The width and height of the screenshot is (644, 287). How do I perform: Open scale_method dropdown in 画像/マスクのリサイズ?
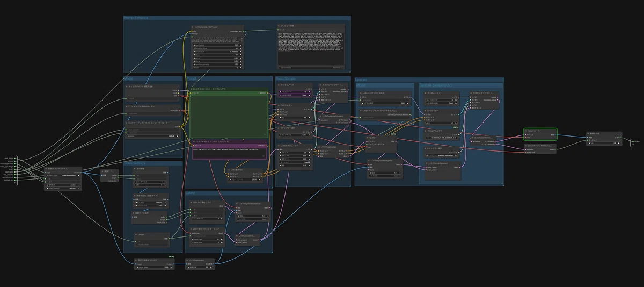coord(63,189)
